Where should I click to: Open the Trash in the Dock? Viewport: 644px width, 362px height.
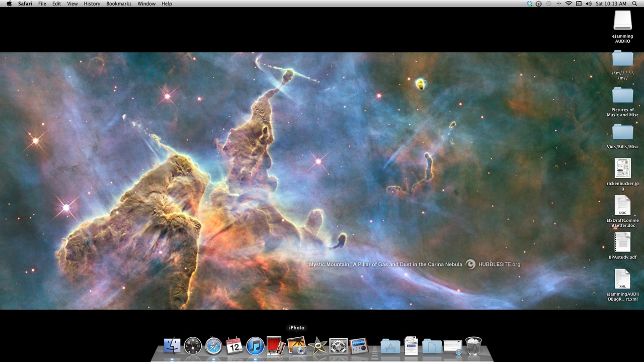point(473,346)
